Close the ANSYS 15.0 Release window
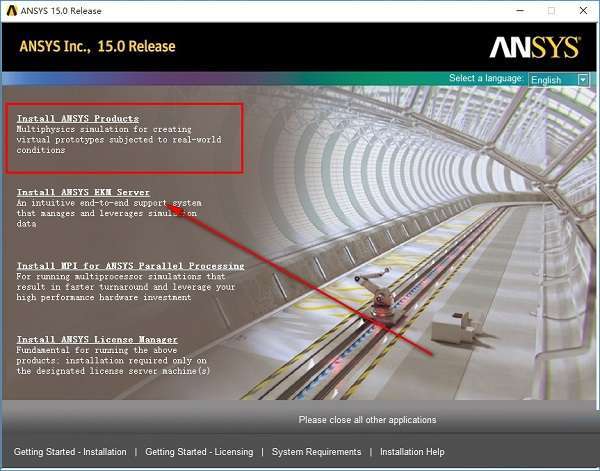 point(583,11)
